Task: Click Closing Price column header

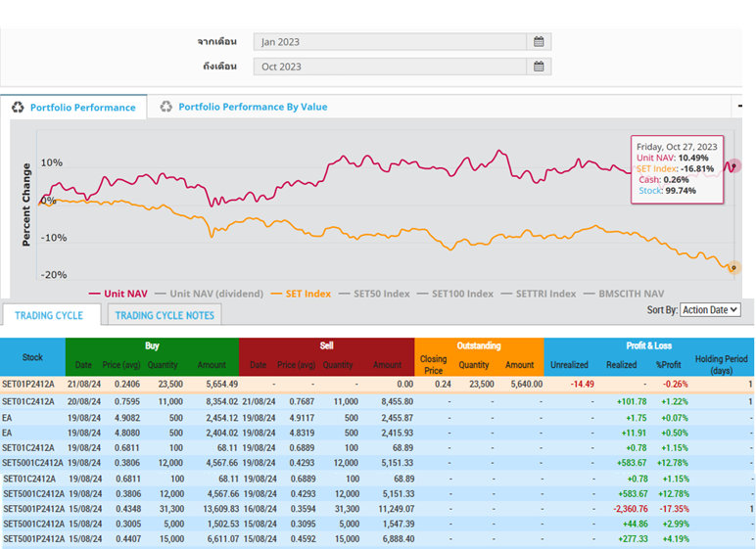Action: (433, 364)
